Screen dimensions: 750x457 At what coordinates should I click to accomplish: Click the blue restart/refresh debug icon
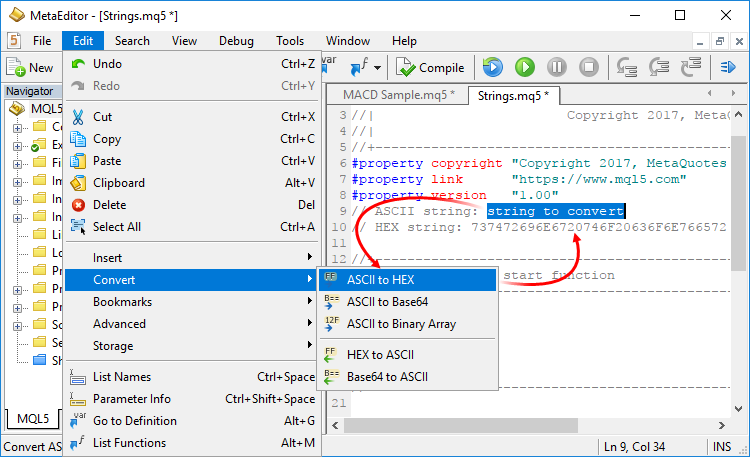coord(492,68)
